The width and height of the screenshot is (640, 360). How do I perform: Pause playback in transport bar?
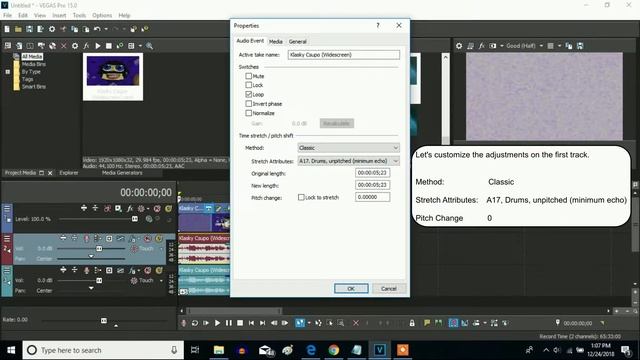point(229,323)
